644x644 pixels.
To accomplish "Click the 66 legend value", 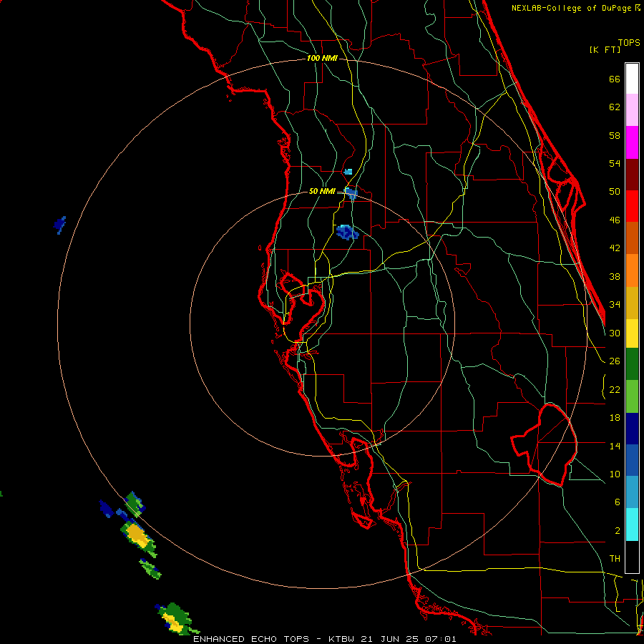I will click(x=615, y=79).
